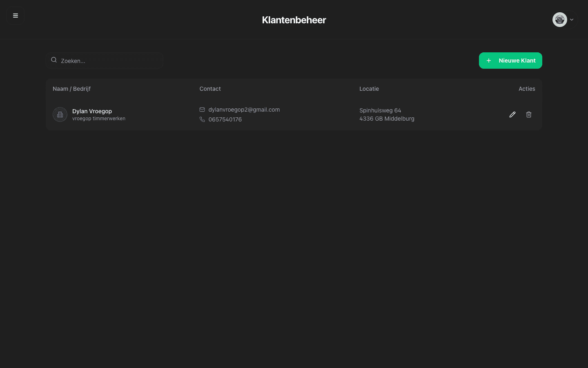The width and height of the screenshot is (588, 368).
Task: Click the magnifier icon in the search bar
Action: pyautogui.click(x=54, y=60)
